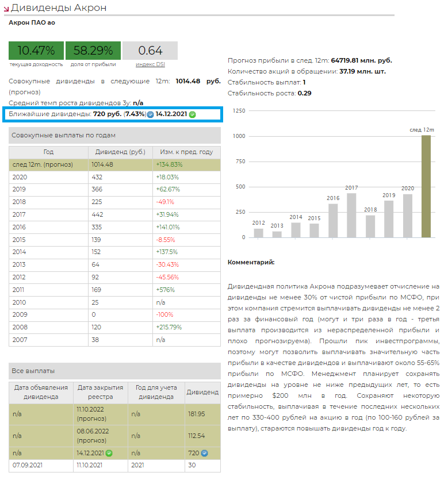
Task: Click the -100% change for 2009
Action: [164, 314]
